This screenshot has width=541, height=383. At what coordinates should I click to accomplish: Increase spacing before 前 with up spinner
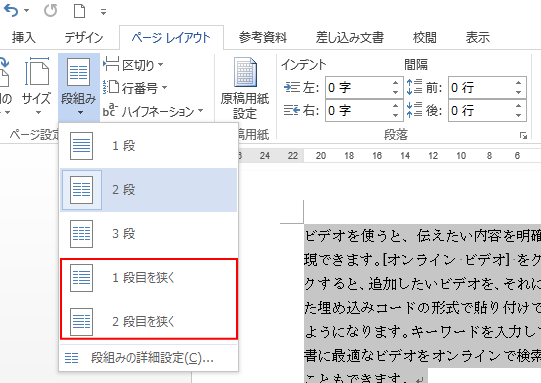click(x=518, y=83)
